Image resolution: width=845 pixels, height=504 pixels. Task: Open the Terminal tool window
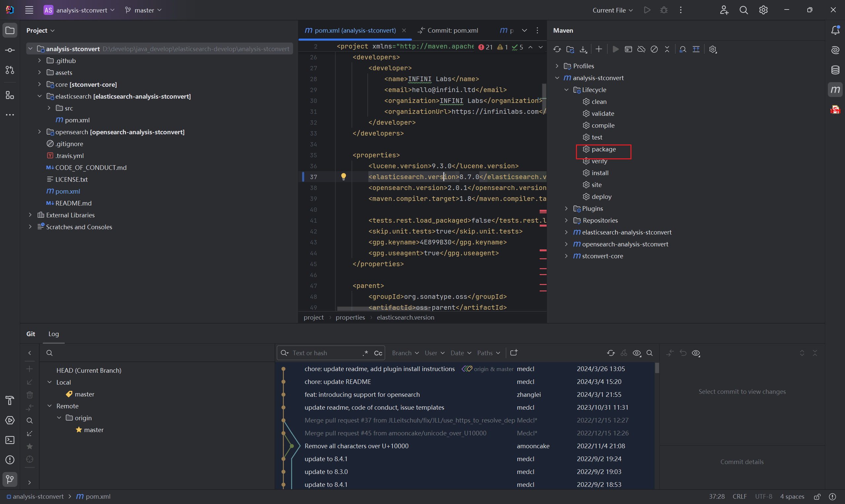tap(10, 440)
